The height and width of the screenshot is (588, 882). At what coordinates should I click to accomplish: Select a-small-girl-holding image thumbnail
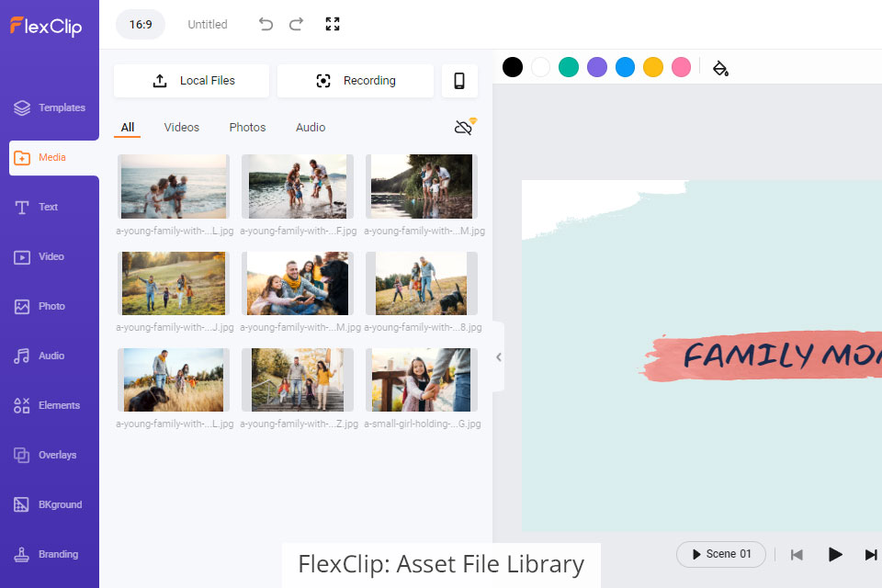click(422, 379)
